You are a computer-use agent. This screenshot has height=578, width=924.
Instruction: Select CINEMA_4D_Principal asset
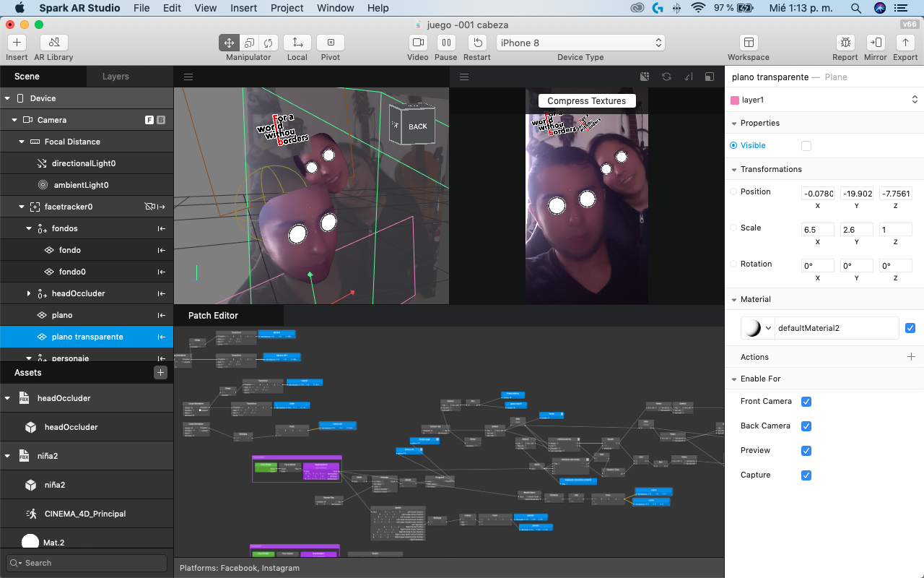(87, 514)
